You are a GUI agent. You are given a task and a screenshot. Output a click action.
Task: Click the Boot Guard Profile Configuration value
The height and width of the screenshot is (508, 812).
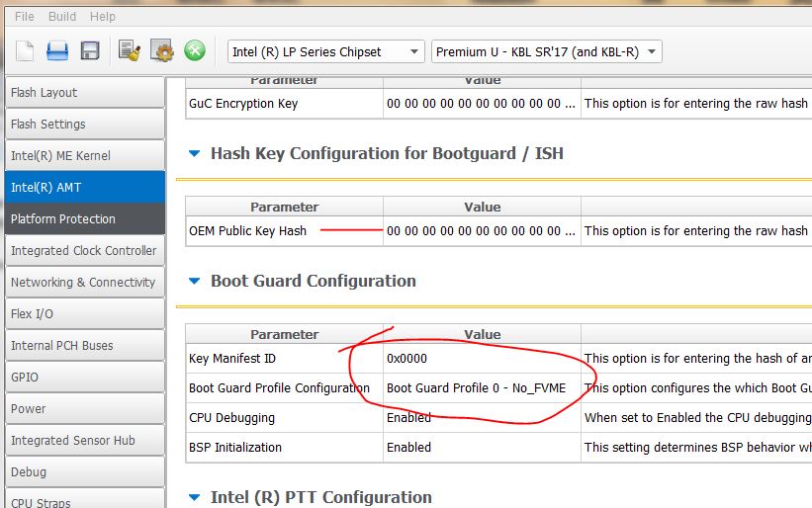coord(481,388)
